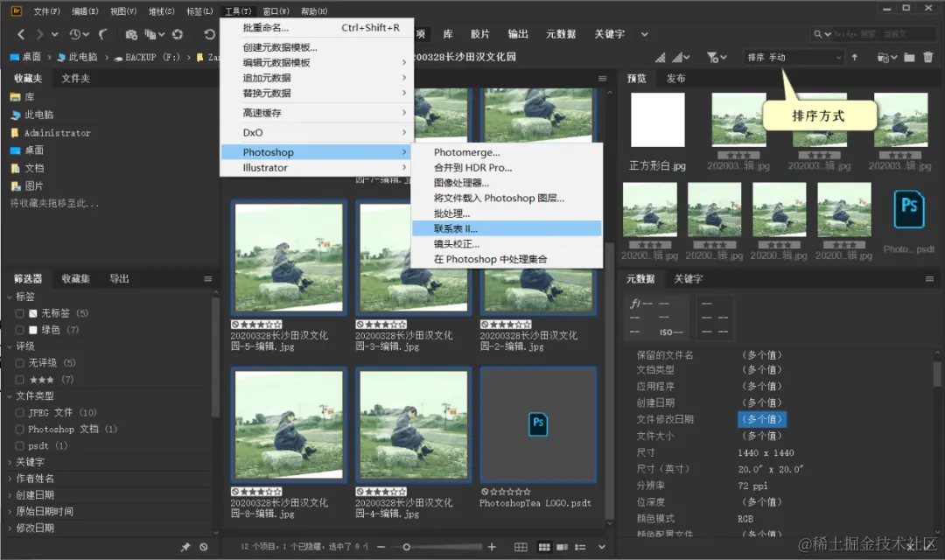This screenshot has height=560, width=945.
Task: Click the review mode stacked pages icon
Action: (x=151, y=34)
